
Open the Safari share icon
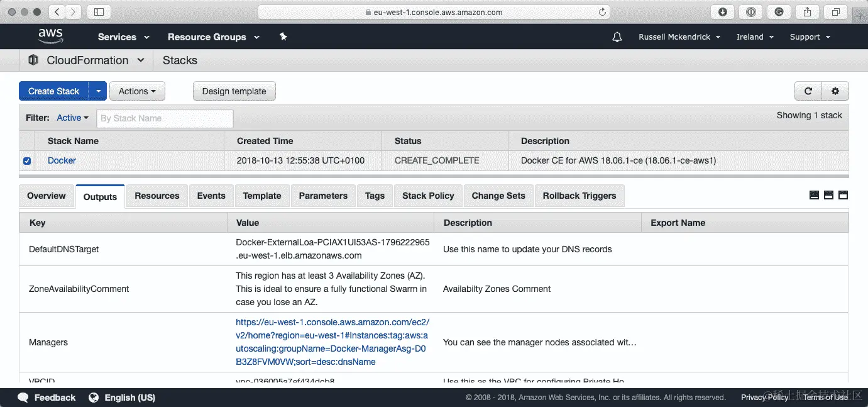tap(808, 12)
